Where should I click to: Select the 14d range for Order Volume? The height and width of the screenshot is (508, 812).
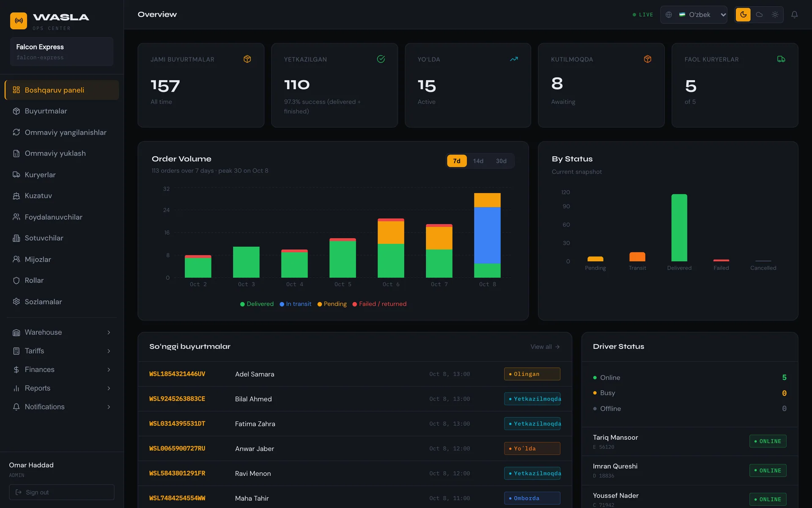click(478, 161)
